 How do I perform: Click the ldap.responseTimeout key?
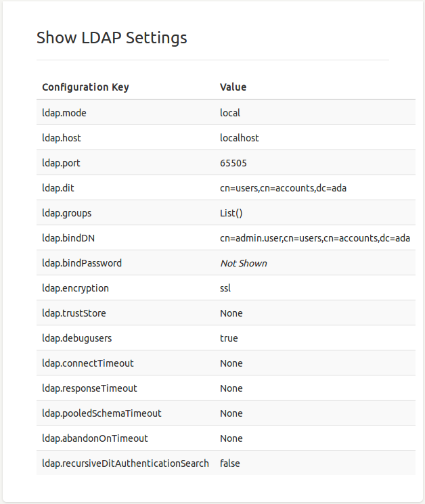coord(89,388)
